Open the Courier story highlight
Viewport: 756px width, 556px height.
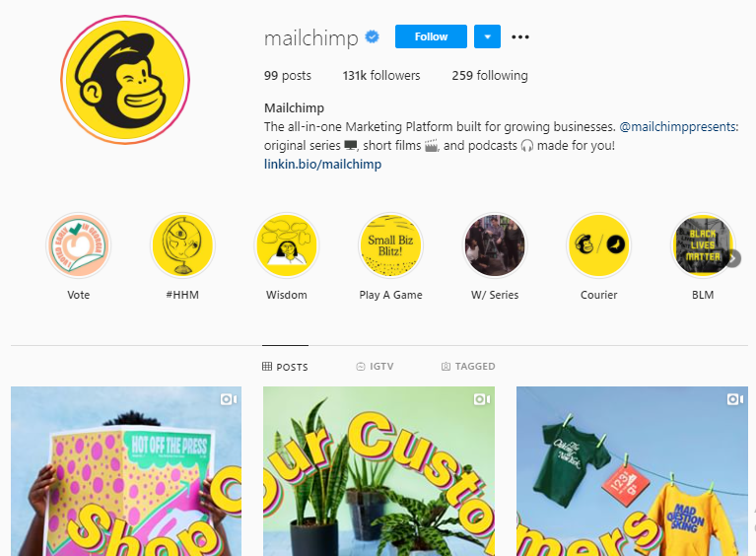tap(599, 244)
